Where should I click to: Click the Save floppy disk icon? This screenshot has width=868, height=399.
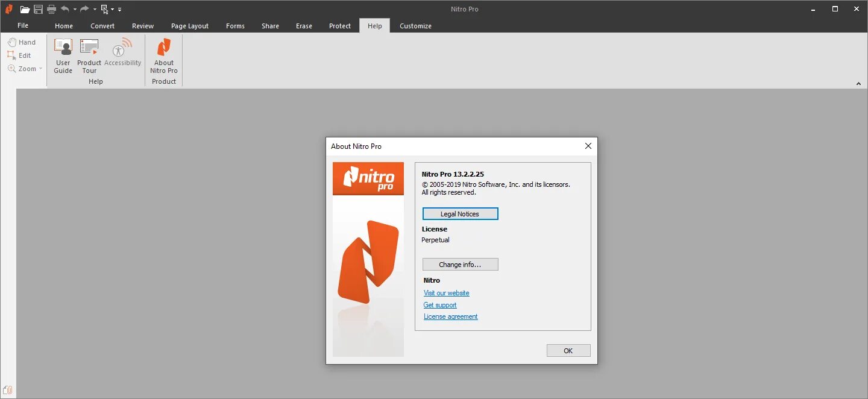pyautogui.click(x=38, y=9)
